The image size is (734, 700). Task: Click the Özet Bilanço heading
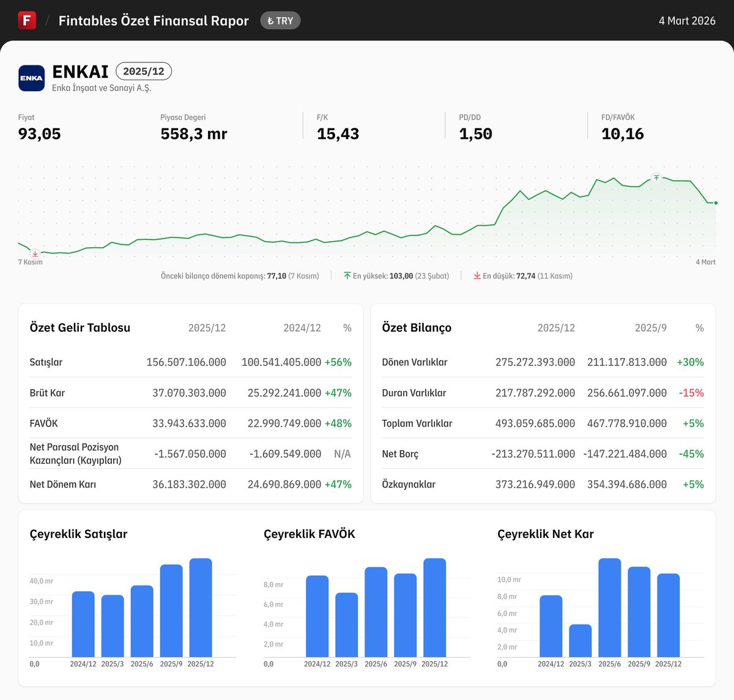coord(417,328)
